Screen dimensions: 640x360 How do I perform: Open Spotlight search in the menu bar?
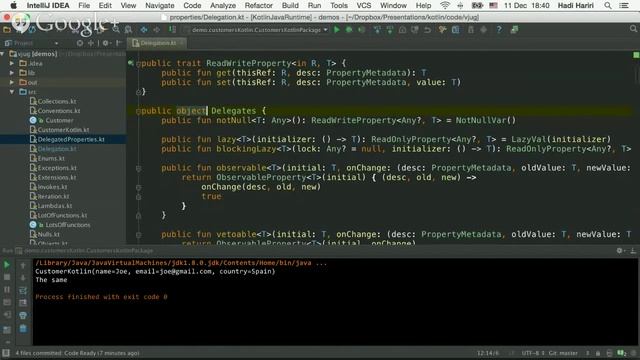pyautogui.click(x=608, y=5)
